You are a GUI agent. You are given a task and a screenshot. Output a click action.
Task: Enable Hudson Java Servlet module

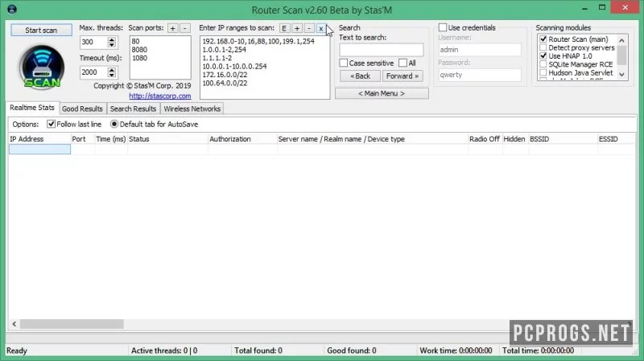click(543, 72)
